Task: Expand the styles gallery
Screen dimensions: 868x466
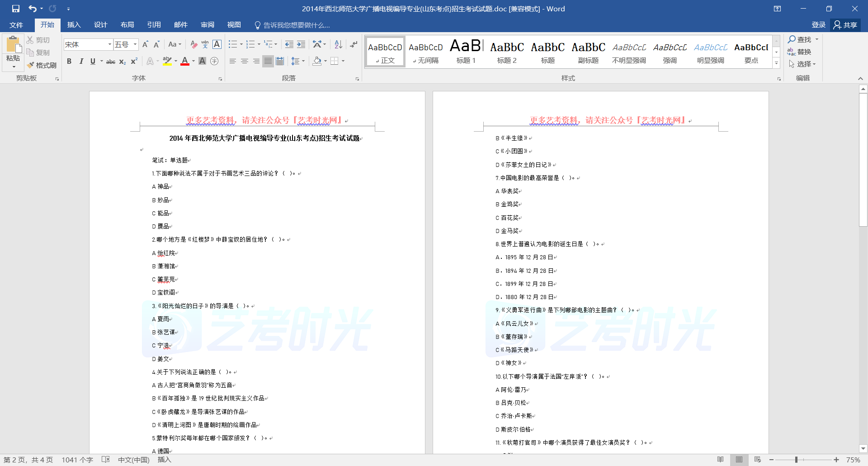Action: point(776,64)
